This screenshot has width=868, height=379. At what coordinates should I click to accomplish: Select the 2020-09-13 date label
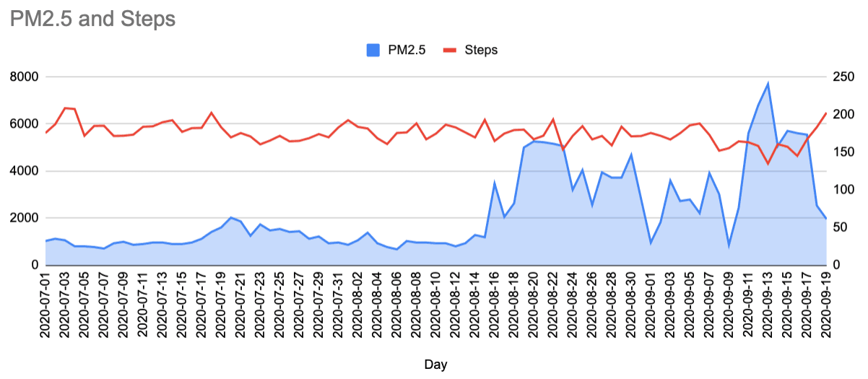[x=768, y=307]
